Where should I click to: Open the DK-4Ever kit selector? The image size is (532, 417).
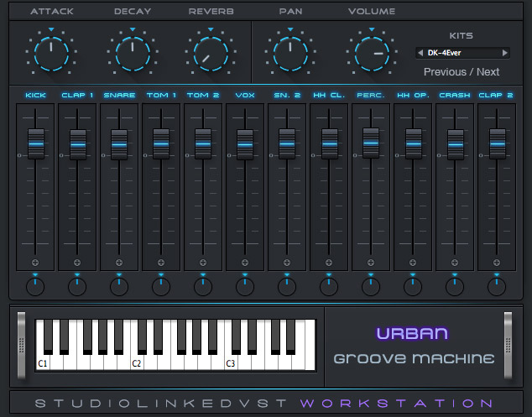[x=462, y=53]
